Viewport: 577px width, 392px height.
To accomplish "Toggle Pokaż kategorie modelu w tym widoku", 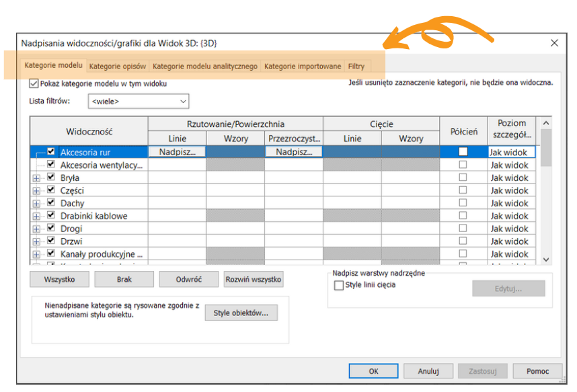I will (34, 84).
